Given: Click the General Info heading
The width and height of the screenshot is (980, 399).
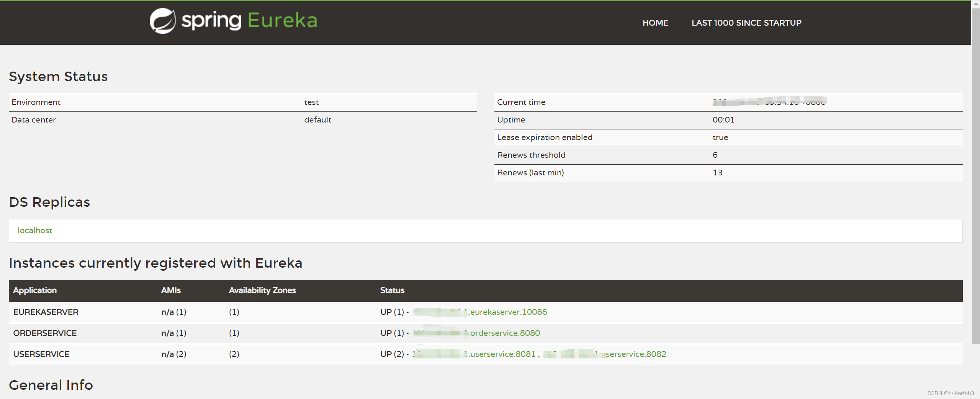Looking at the screenshot, I should [x=51, y=385].
